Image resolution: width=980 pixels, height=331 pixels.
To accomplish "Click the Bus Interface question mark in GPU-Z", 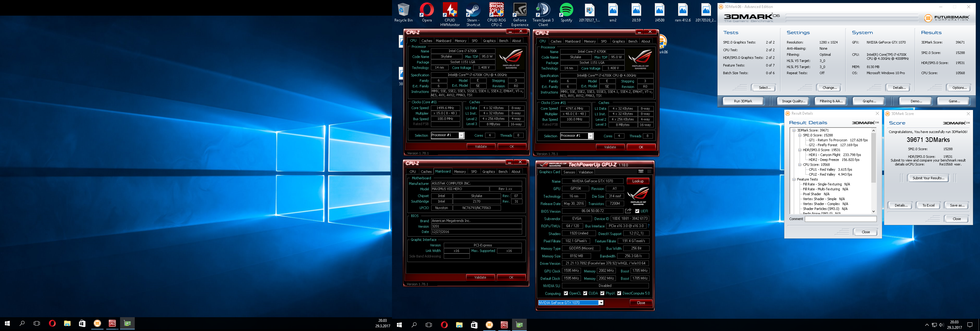I will coord(648,226).
